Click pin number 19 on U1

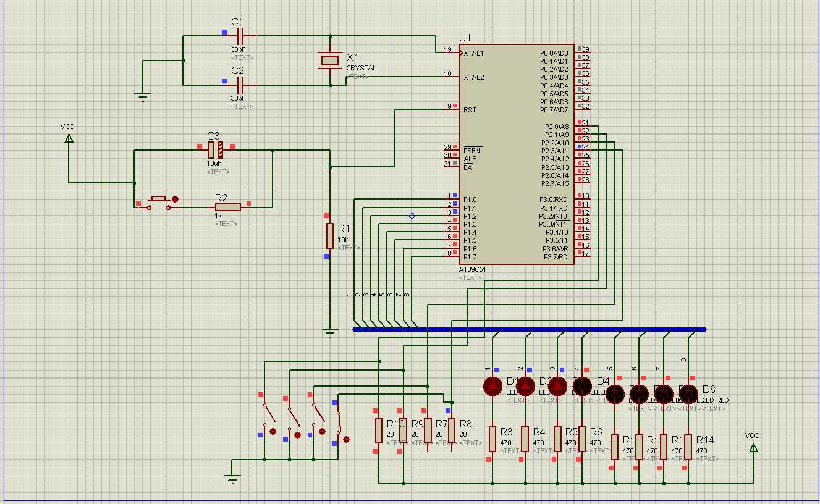coord(447,49)
